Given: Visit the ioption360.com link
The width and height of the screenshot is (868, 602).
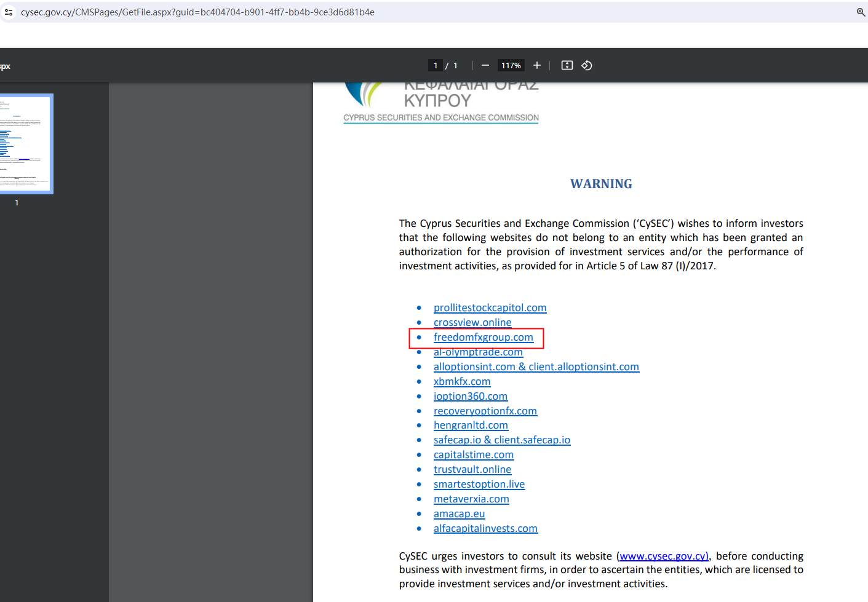Looking at the screenshot, I should 470,396.
